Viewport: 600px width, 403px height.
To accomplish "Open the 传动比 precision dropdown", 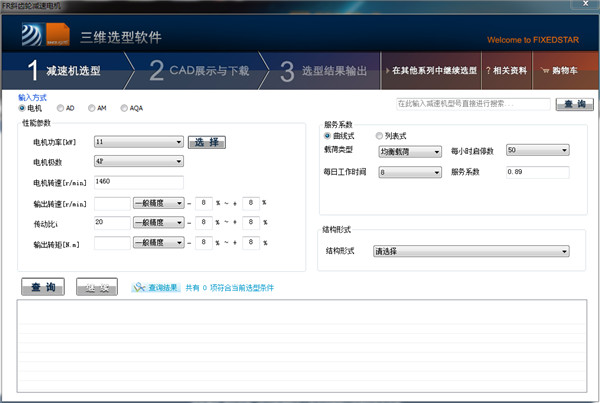I will 158,222.
